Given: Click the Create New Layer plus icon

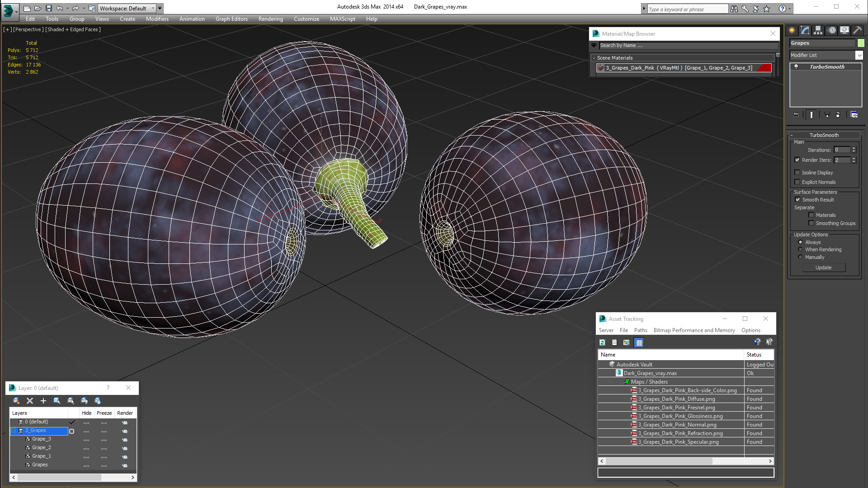Looking at the screenshot, I should 43,401.
